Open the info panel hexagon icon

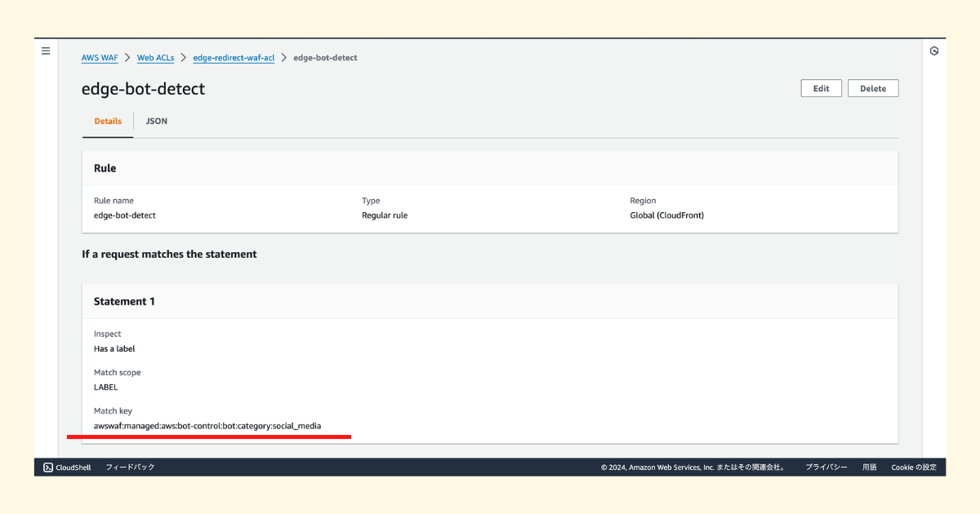pyautogui.click(x=934, y=51)
